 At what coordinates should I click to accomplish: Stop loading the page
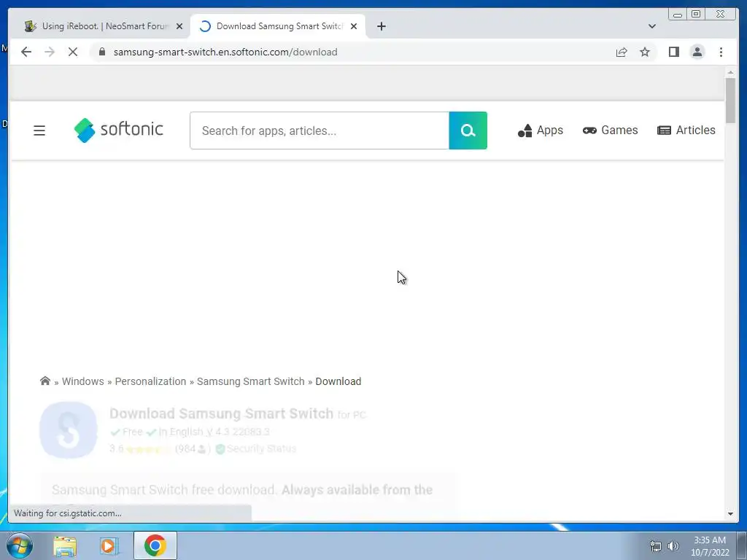pos(73,52)
